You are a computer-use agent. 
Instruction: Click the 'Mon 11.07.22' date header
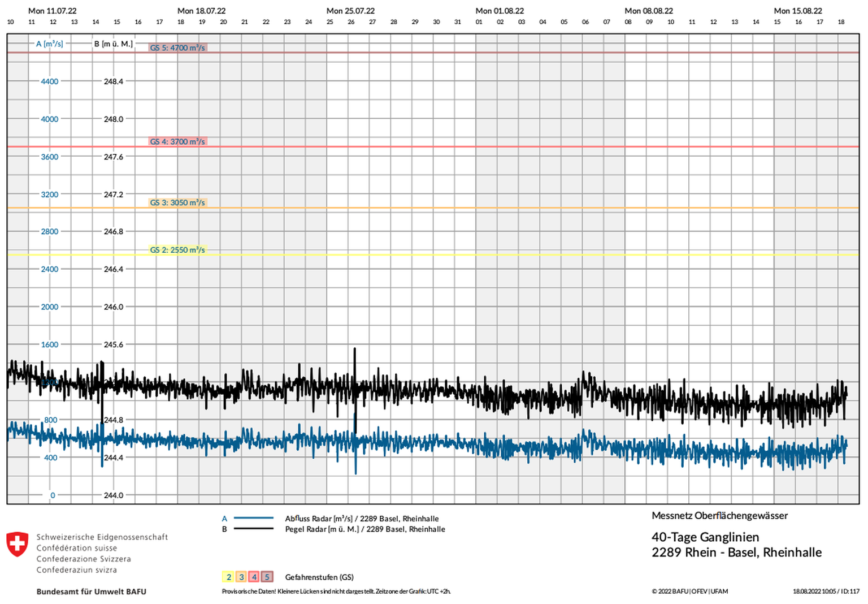pyautogui.click(x=53, y=11)
